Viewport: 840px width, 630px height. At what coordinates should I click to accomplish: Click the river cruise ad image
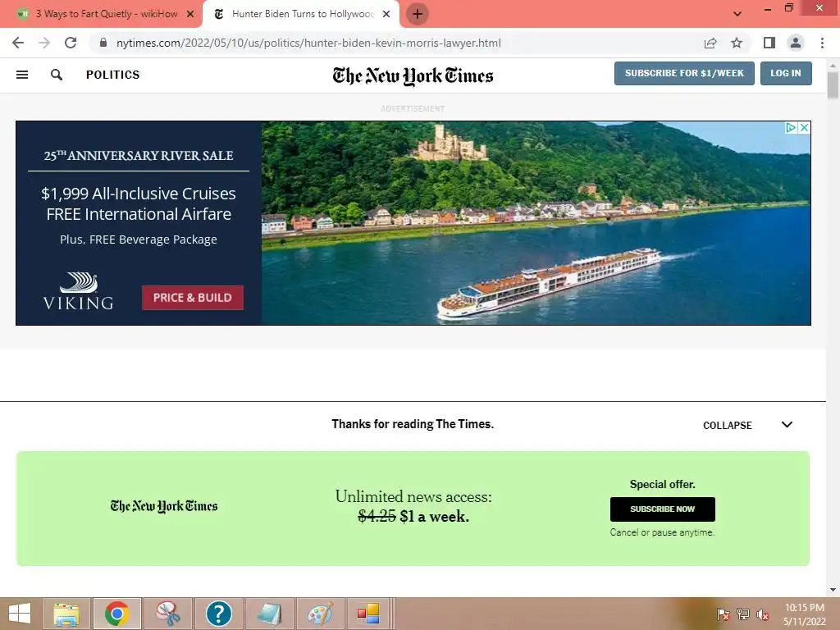click(536, 223)
